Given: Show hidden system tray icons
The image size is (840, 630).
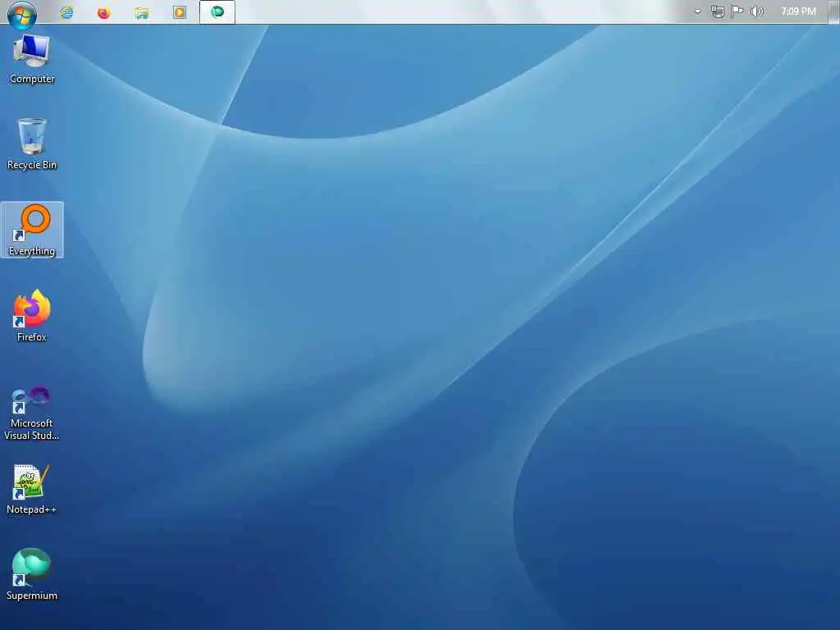Looking at the screenshot, I should coord(697,11).
